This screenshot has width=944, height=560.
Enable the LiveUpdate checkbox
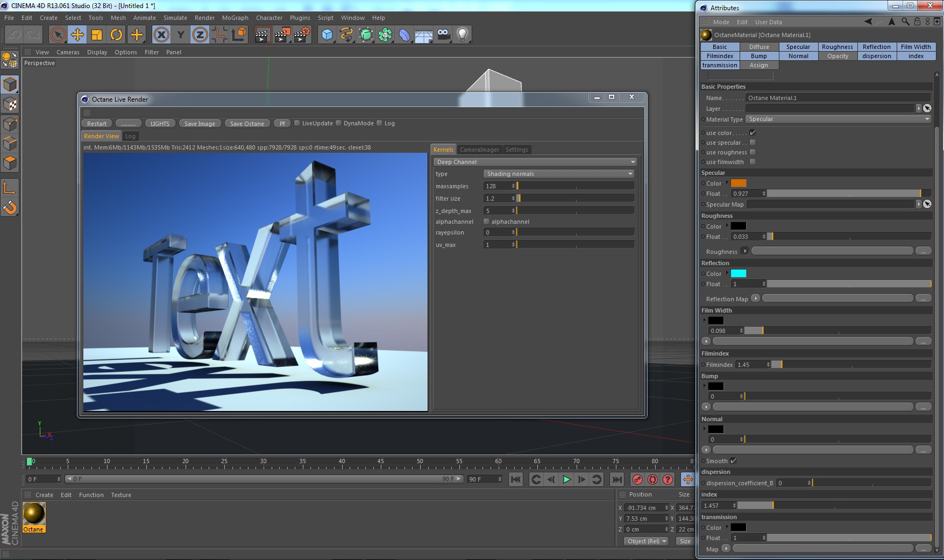coord(297,123)
